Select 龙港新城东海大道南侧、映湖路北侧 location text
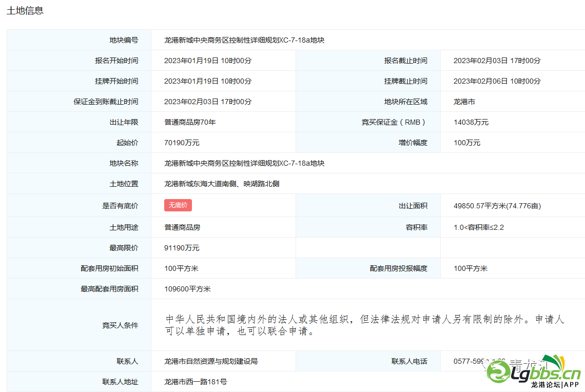Viewport: 585px width, 392px height. point(222,184)
